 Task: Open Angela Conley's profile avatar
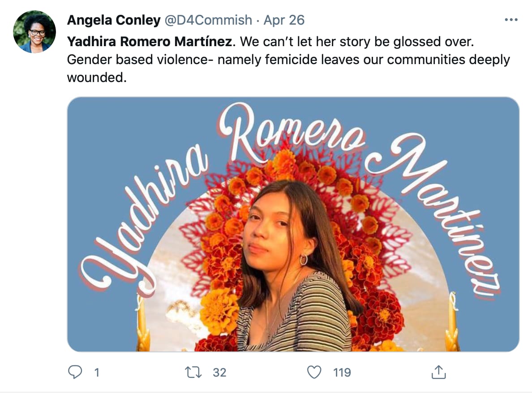coord(34,32)
